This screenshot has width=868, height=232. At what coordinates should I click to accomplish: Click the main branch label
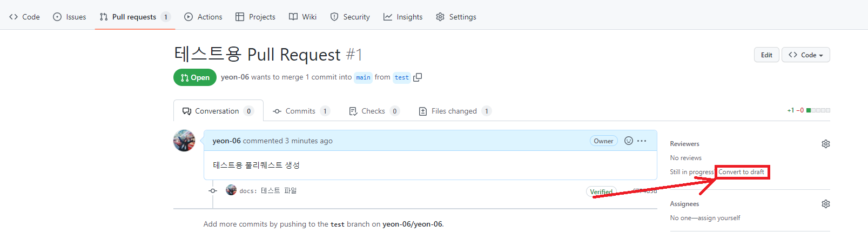[363, 77]
